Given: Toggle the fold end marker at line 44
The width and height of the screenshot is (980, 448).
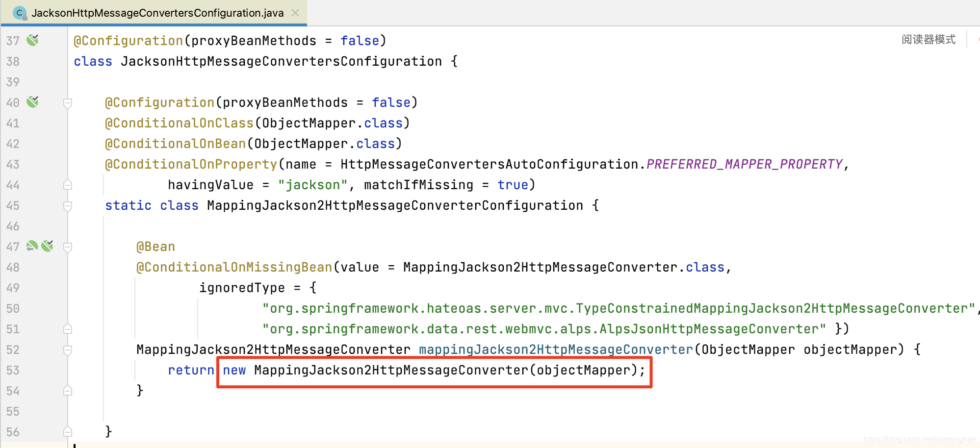Looking at the screenshot, I should tap(68, 185).
